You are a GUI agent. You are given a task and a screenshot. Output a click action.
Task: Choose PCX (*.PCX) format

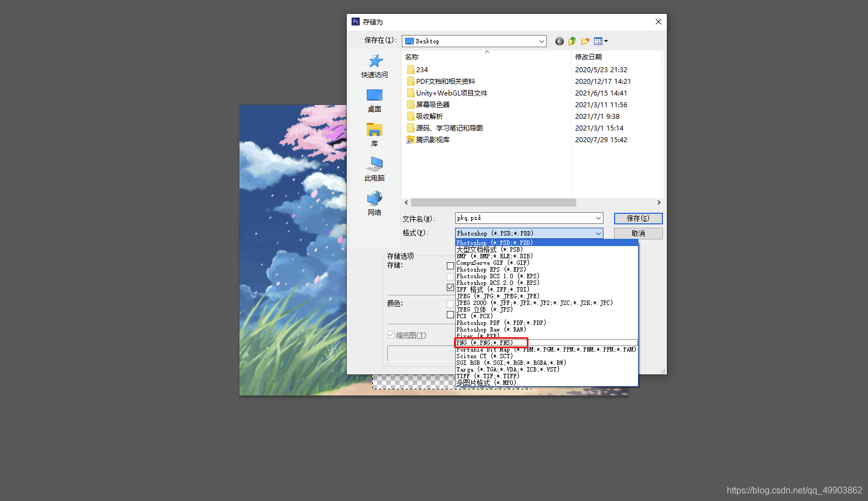pos(547,316)
